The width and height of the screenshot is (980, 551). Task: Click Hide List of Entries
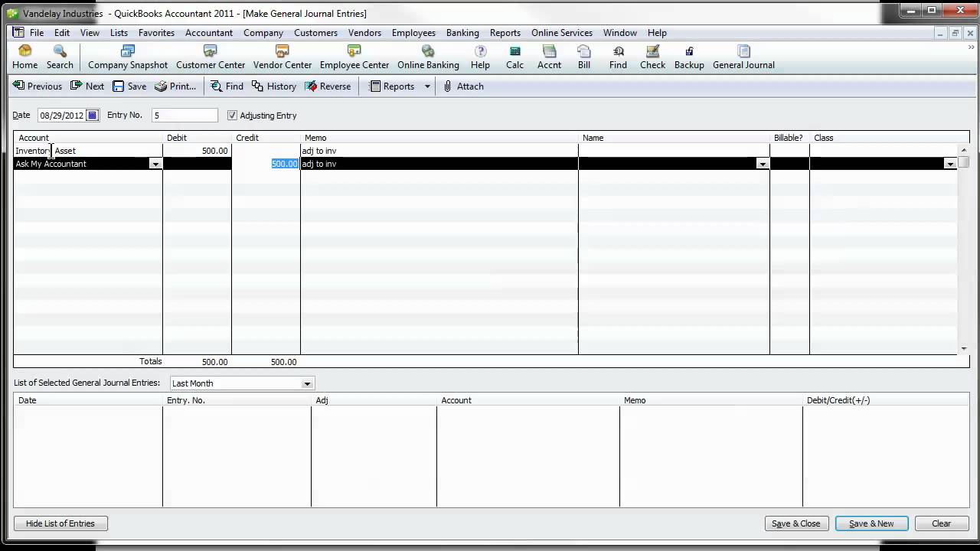[60, 523]
